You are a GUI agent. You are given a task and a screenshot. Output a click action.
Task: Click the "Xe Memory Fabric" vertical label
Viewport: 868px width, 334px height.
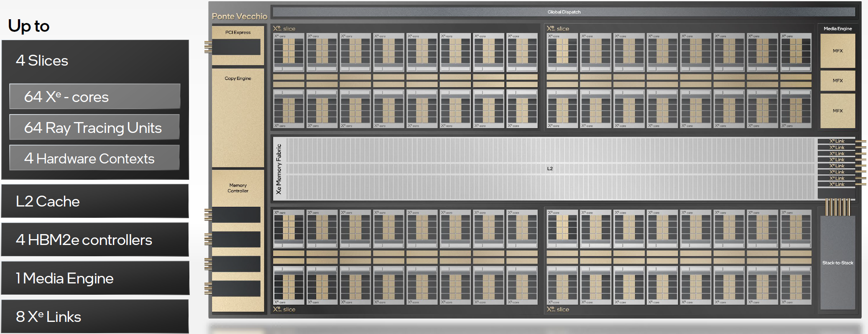279,169
